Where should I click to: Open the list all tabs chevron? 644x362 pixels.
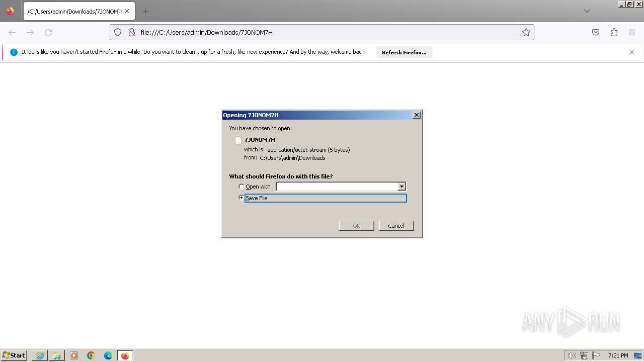[x=587, y=11]
